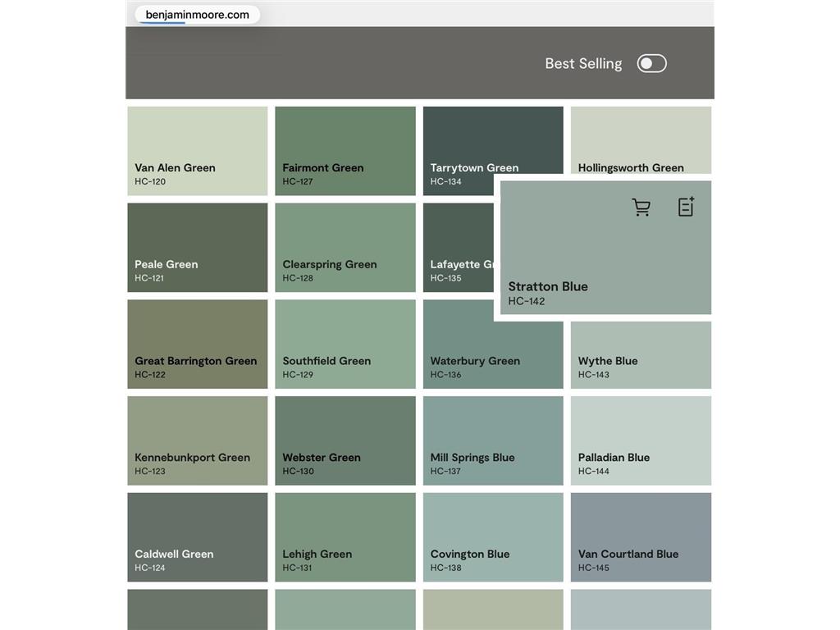Pick the Peale Green swatch

[197, 248]
